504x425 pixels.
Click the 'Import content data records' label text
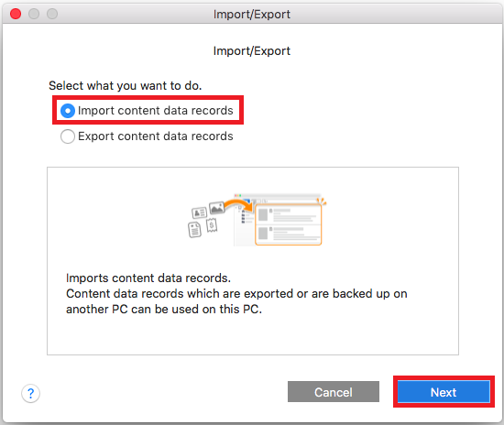155,111
